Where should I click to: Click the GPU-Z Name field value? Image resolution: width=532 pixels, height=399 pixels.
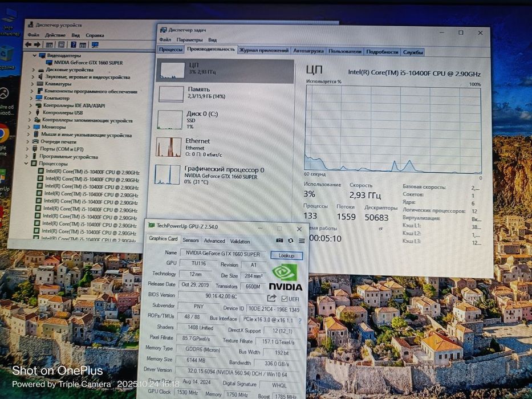[223, 254]
